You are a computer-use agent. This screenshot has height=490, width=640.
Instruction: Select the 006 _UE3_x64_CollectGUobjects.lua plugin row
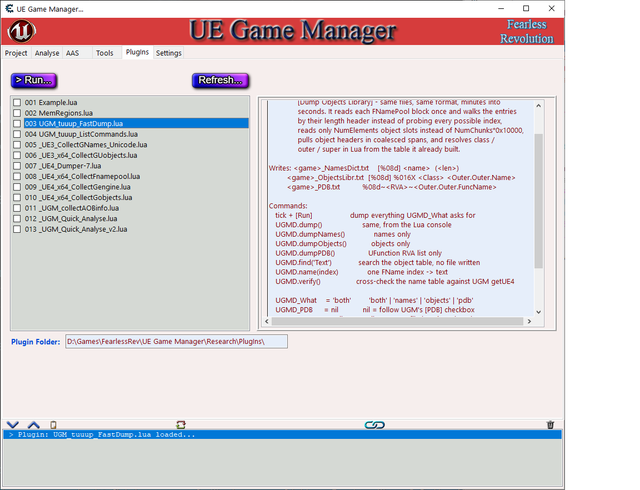point(136,155)
